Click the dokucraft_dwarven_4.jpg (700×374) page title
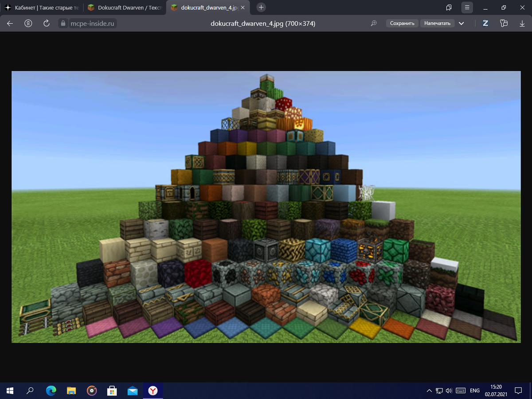The width and height of the screenshot is (532, 399). pos(263,23)
